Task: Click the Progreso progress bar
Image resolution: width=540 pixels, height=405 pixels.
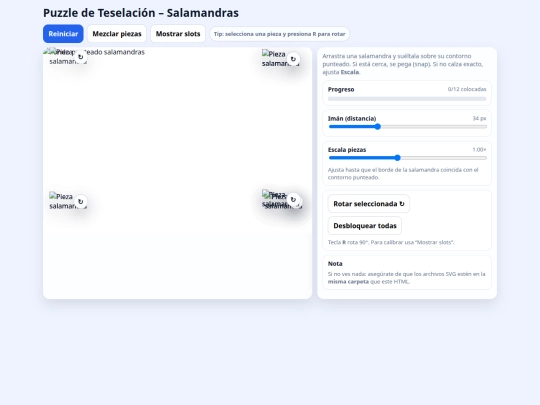Action: click(x=407, y=99)
